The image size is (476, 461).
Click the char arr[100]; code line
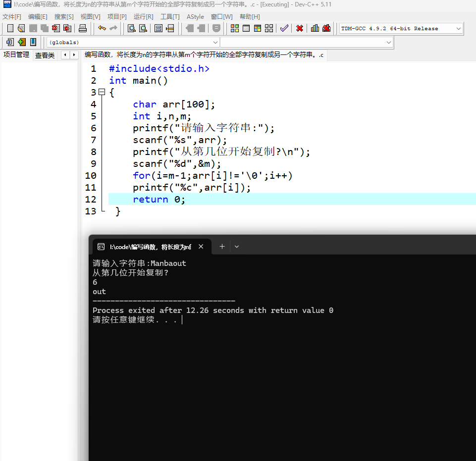pos(174,104)
